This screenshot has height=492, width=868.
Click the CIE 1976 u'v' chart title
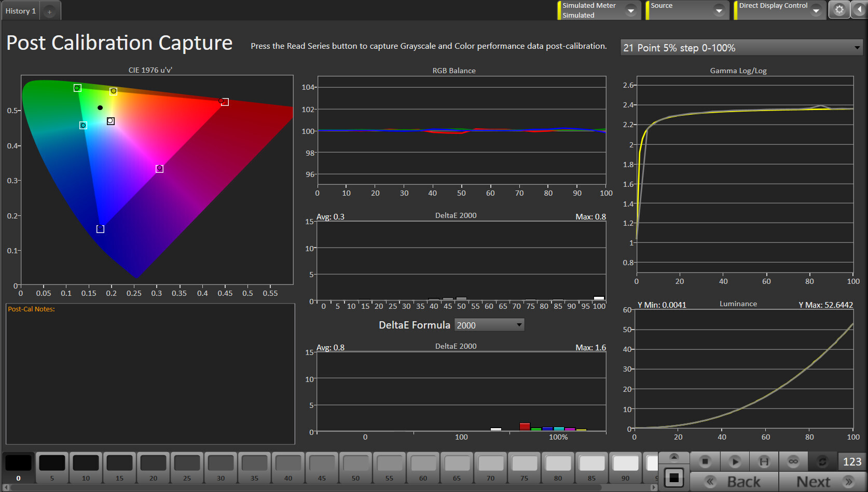150,70
